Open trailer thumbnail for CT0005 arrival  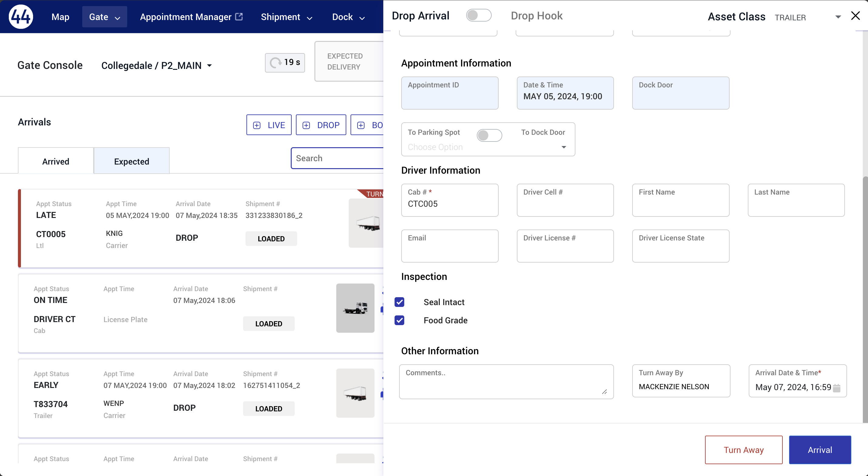(x=366, y=223)
